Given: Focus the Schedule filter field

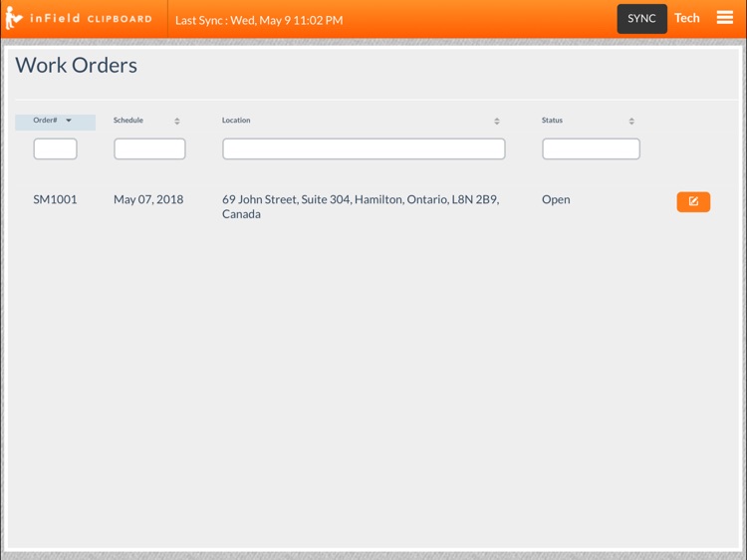Looking at the screenshot, I should (x=149, y=148).
